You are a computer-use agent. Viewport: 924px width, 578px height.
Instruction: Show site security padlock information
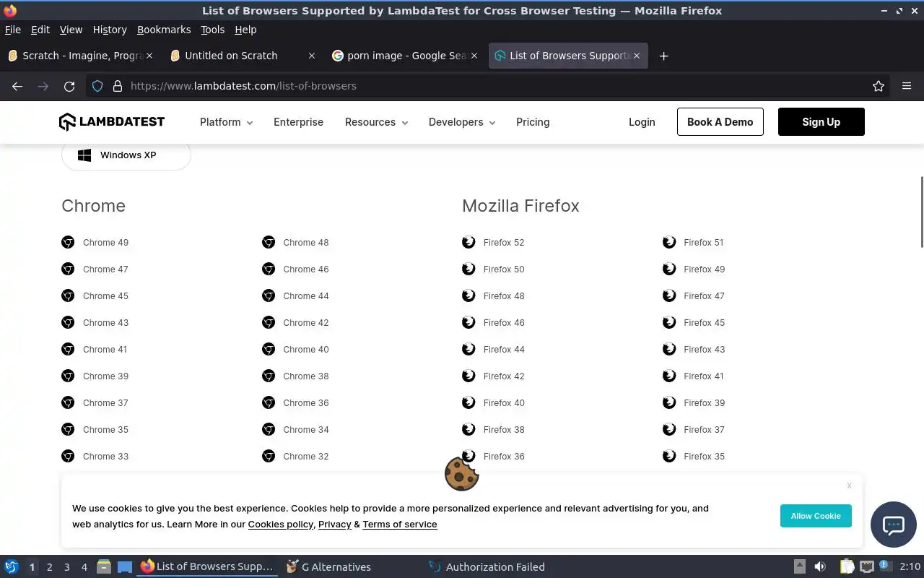pos(118,86)
